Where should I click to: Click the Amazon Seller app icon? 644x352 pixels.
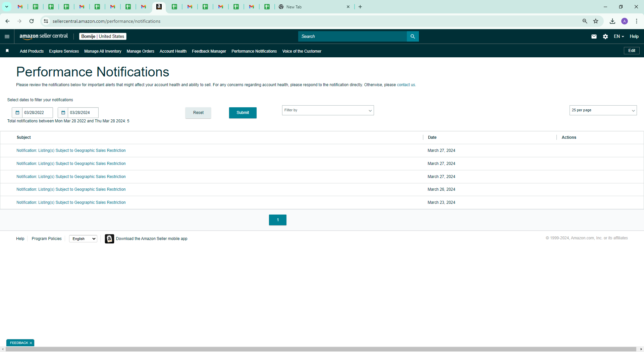(109, 239)
